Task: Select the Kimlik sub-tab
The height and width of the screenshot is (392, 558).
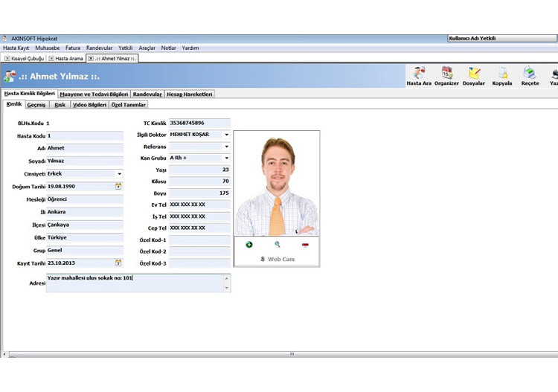Action: [x=14, y=104]
